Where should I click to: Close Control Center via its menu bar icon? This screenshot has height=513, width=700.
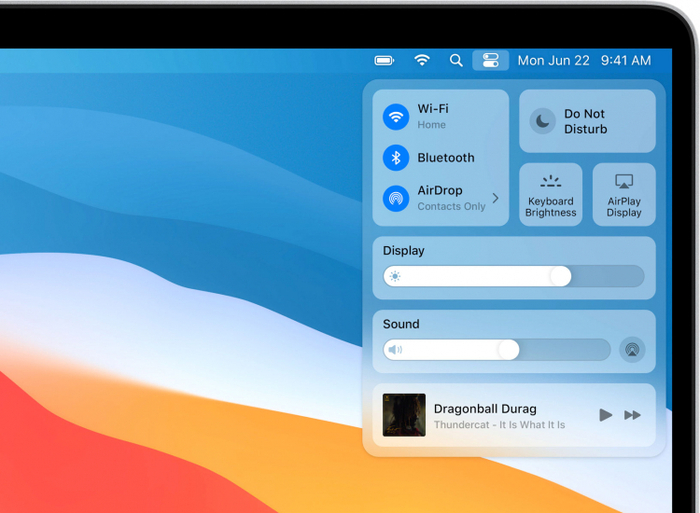coord(491,60)
